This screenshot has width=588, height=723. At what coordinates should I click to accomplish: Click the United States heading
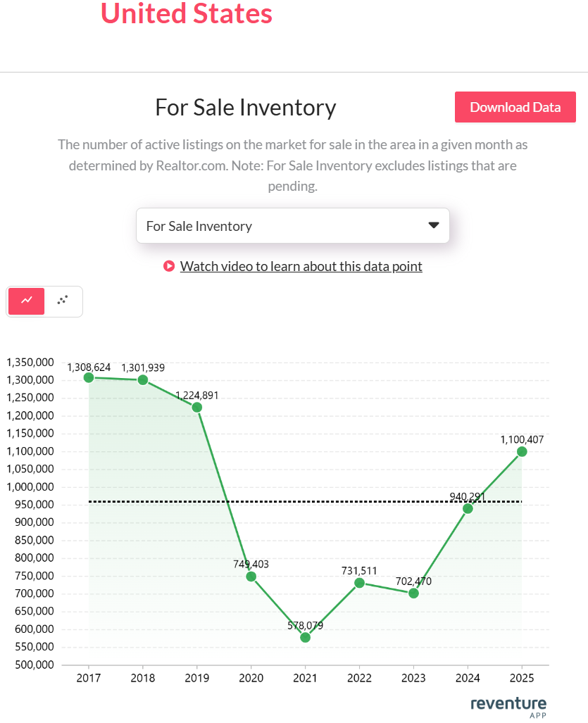186,13
